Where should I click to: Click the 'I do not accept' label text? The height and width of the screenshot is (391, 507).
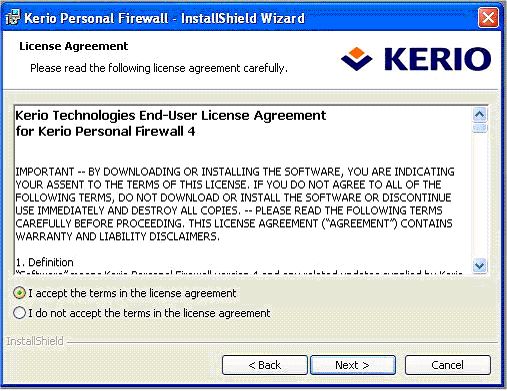point(149,313)
